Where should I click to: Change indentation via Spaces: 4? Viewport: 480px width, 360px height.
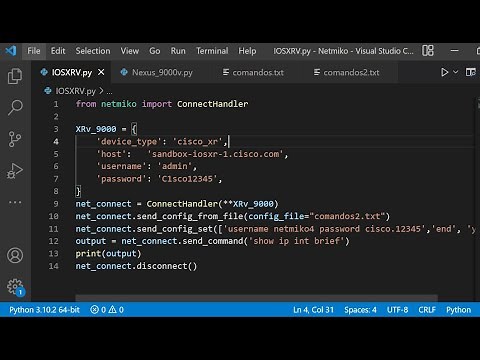360,310
